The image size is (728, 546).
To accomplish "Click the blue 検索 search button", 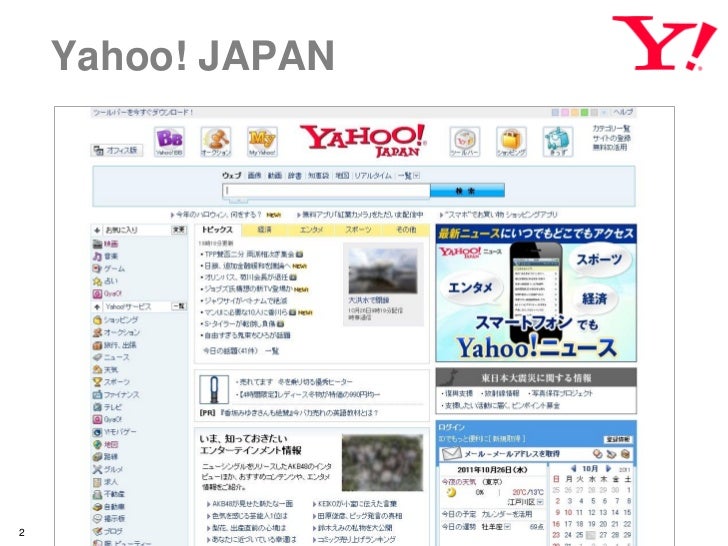I will click(467, 190).
